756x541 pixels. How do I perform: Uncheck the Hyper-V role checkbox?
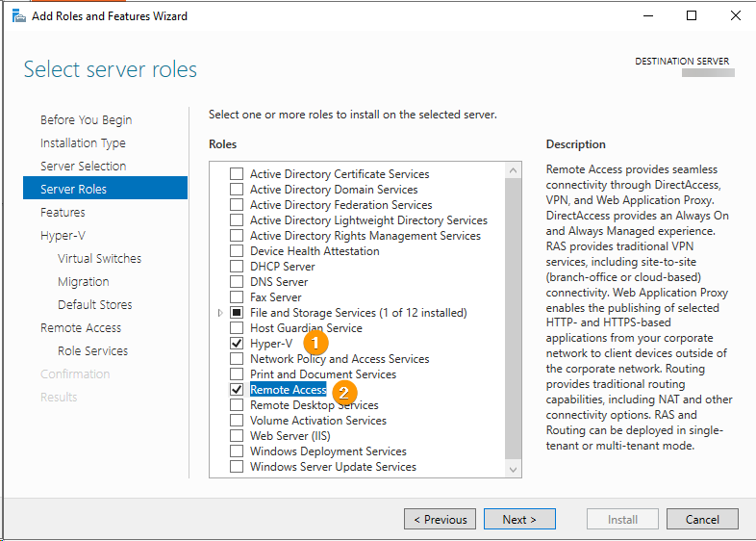point(237,344)
